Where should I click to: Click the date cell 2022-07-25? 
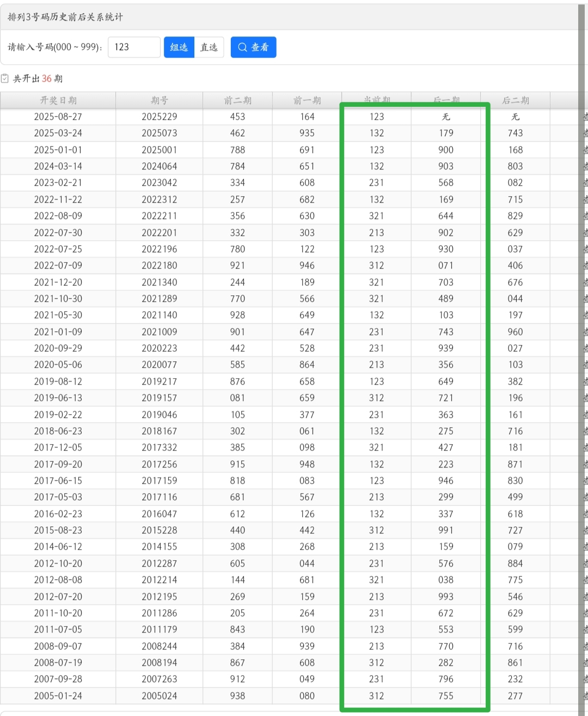(x=58, y=249)
